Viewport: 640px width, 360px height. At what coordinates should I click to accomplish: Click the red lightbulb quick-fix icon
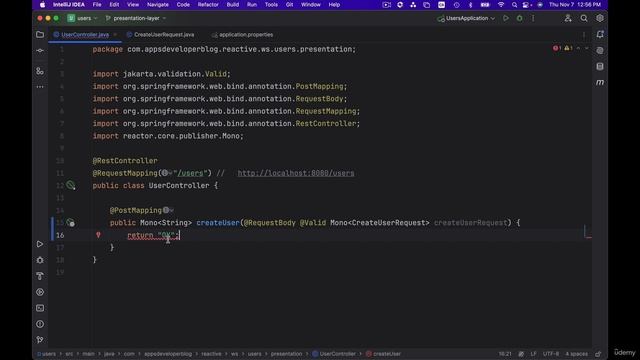(98, 235)
